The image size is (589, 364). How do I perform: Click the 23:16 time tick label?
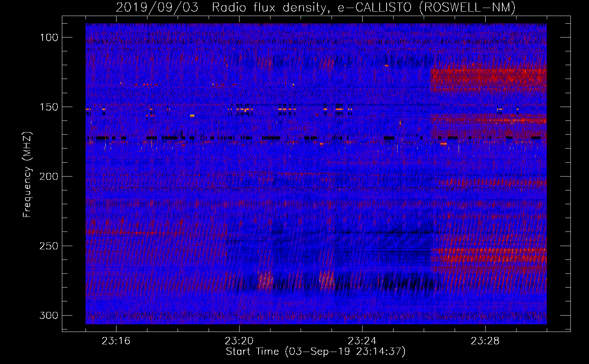116,341
